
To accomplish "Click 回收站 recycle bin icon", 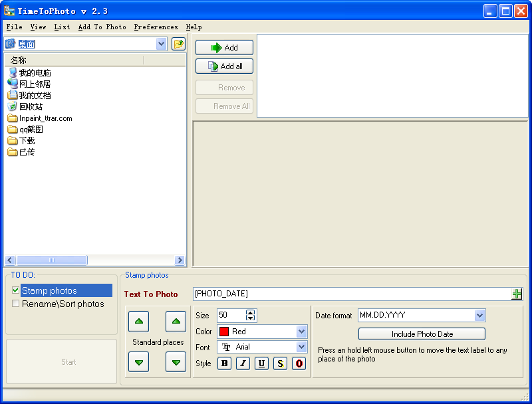I will click(13, 106).
